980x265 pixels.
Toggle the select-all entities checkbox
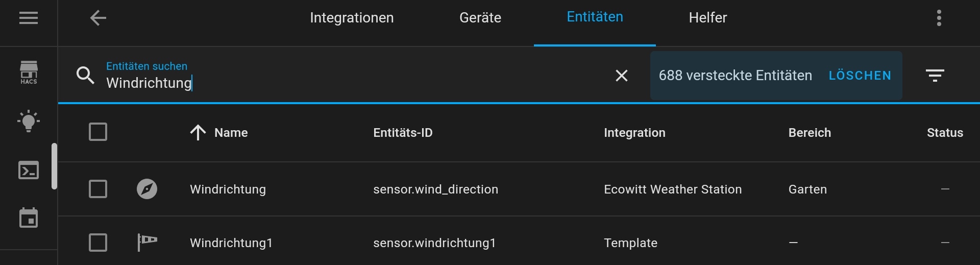coord(98,132)
